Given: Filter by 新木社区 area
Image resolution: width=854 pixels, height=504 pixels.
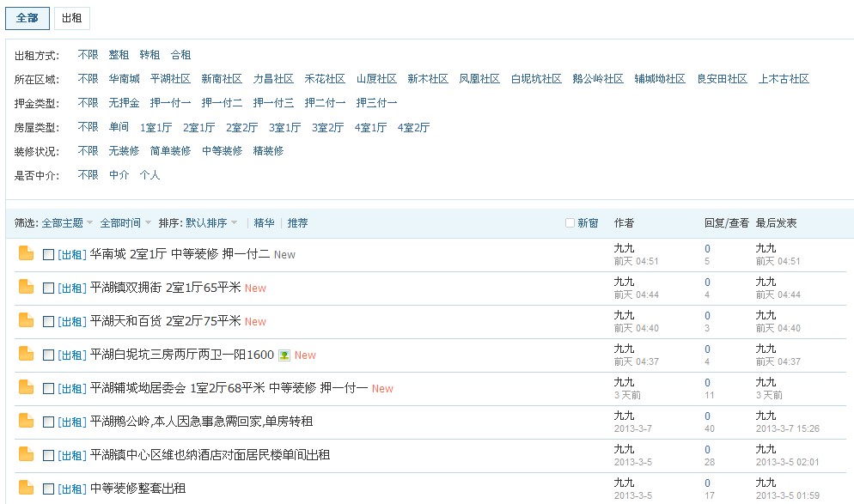Looking at the screenshot, I should coord(428,79).
